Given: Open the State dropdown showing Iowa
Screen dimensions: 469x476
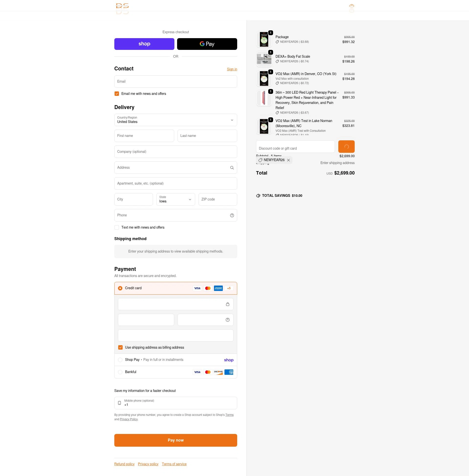Looking at the screenshot, I should point(176,199).
